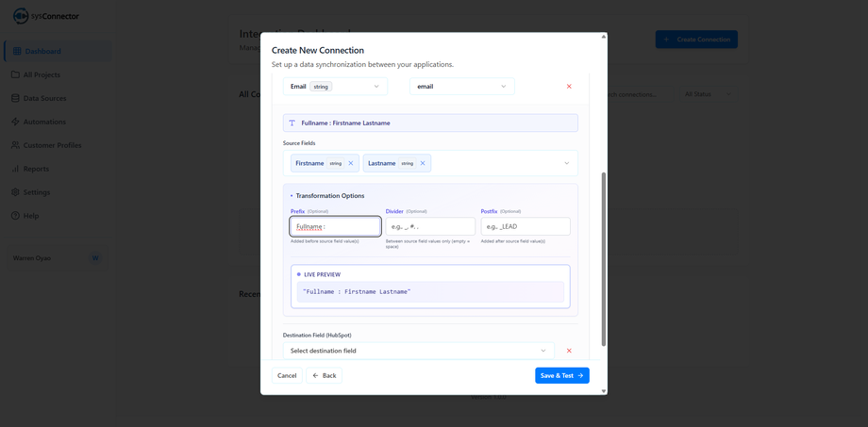This screenshot has width=868, height=427.
Task: Open Settings in the sidebar
Action: (58, 192)
